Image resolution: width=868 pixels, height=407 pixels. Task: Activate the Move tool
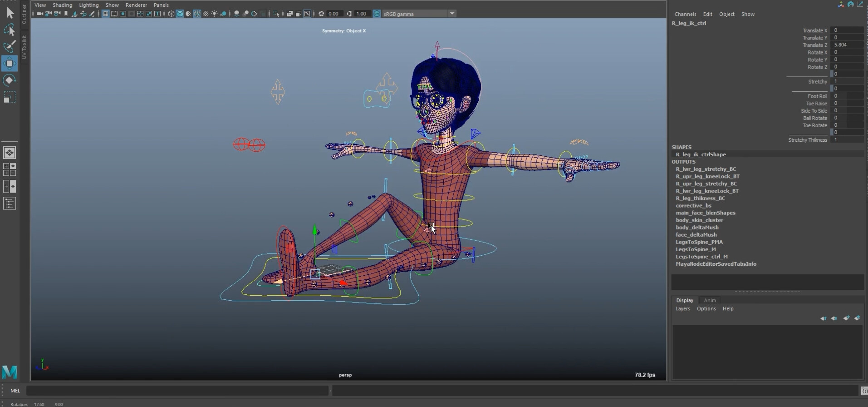pos(10,63)
